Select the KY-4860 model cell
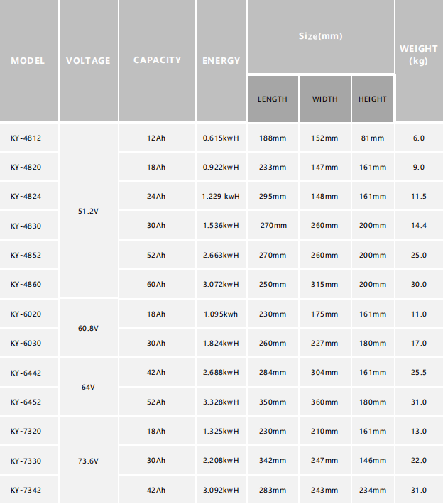The height and width of the screenshot is (504, 443). pos(26,285)
